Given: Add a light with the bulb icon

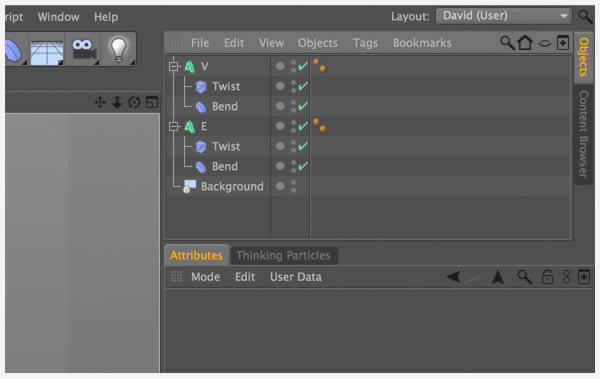Looking at the screenshot, I should point(118,50).
